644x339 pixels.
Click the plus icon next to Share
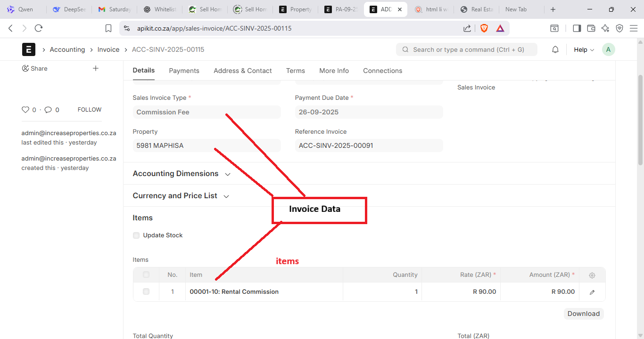click(x=96, y=68)
